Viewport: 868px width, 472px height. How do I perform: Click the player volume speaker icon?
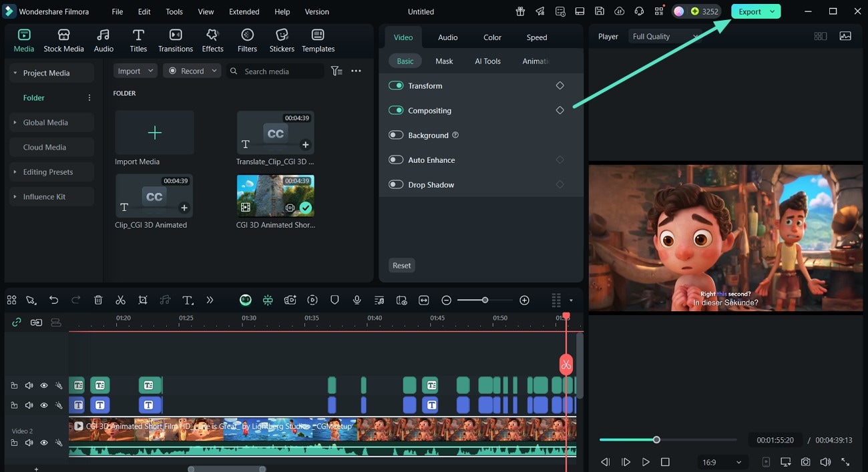(825, 462)
